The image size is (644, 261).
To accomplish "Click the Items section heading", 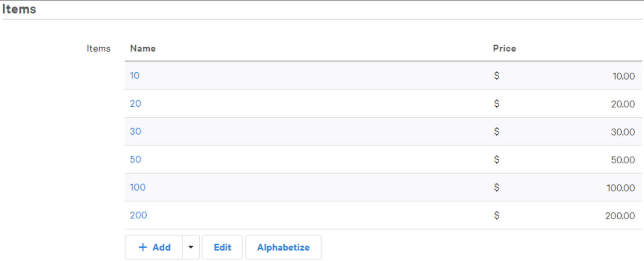I will (19, 9).
